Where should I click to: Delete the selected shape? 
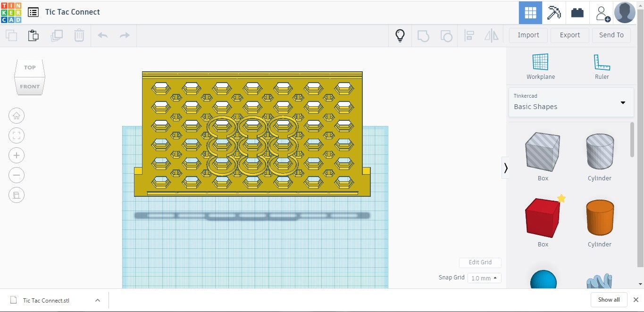[79, 35]
